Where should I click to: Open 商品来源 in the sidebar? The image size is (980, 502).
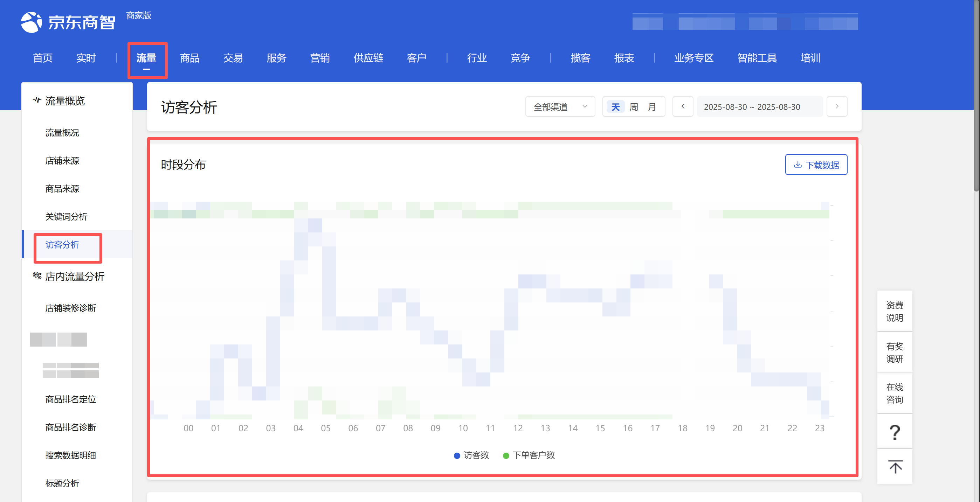(62, 189)
